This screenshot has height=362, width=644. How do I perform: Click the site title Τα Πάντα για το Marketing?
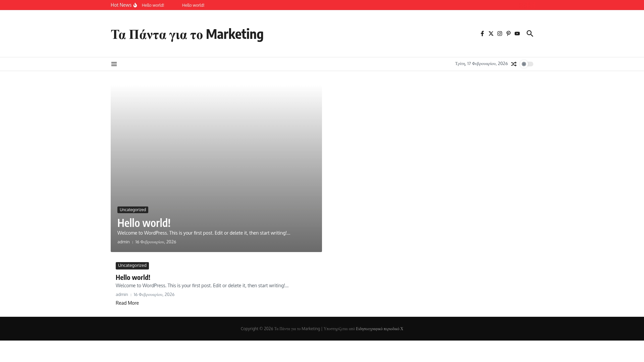pos(187,34)
